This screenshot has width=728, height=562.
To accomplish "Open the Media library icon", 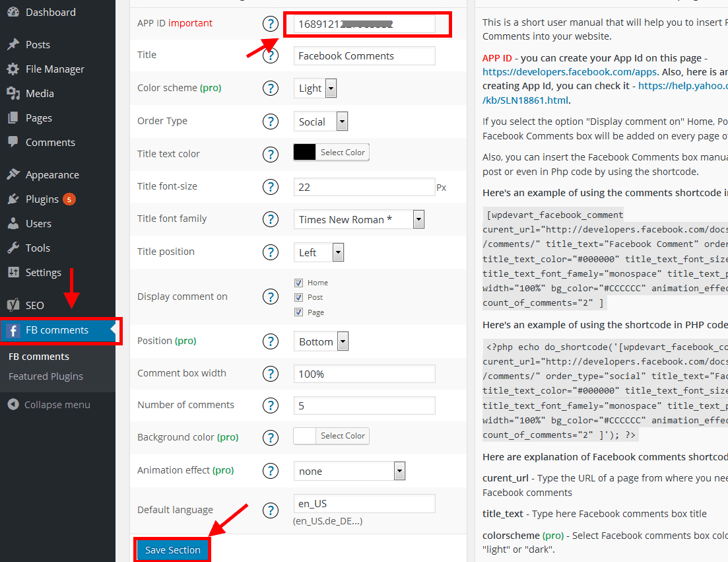I will 13,93.
